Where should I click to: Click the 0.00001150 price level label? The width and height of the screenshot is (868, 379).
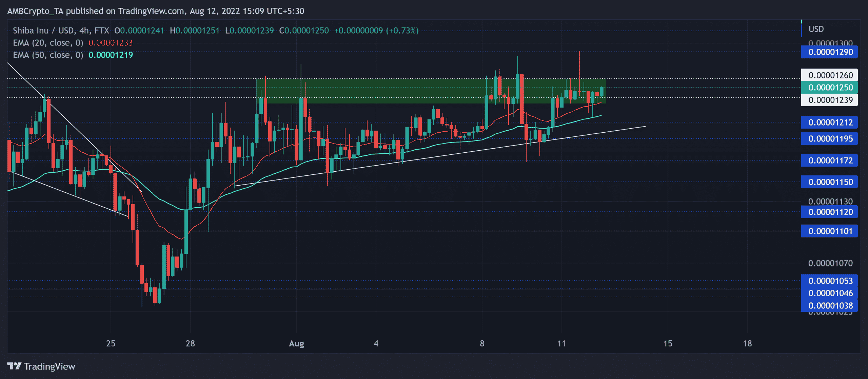829,182
